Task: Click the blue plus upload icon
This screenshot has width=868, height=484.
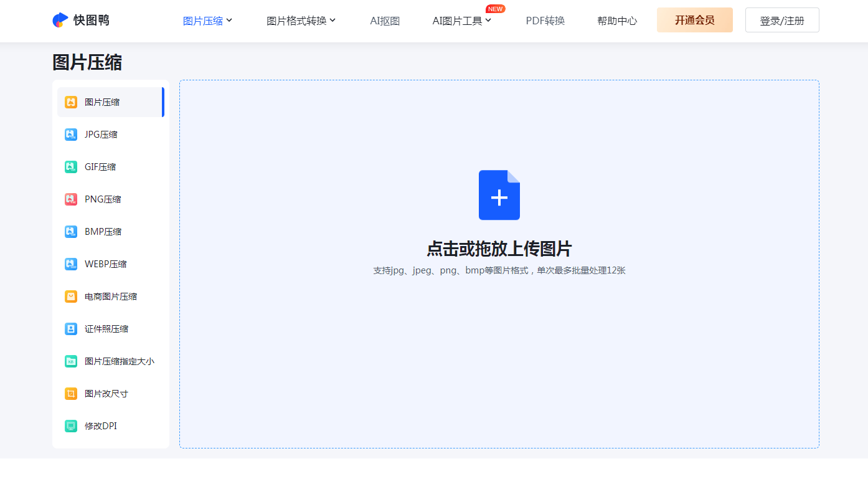Action: 499,195
